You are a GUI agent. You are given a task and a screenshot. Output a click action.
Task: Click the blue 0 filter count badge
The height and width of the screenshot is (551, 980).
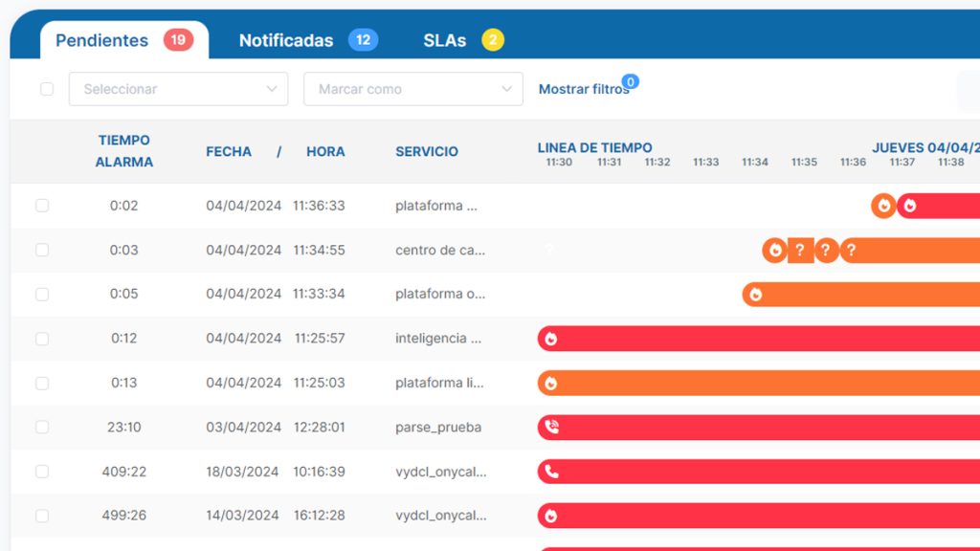coord(631,82)
